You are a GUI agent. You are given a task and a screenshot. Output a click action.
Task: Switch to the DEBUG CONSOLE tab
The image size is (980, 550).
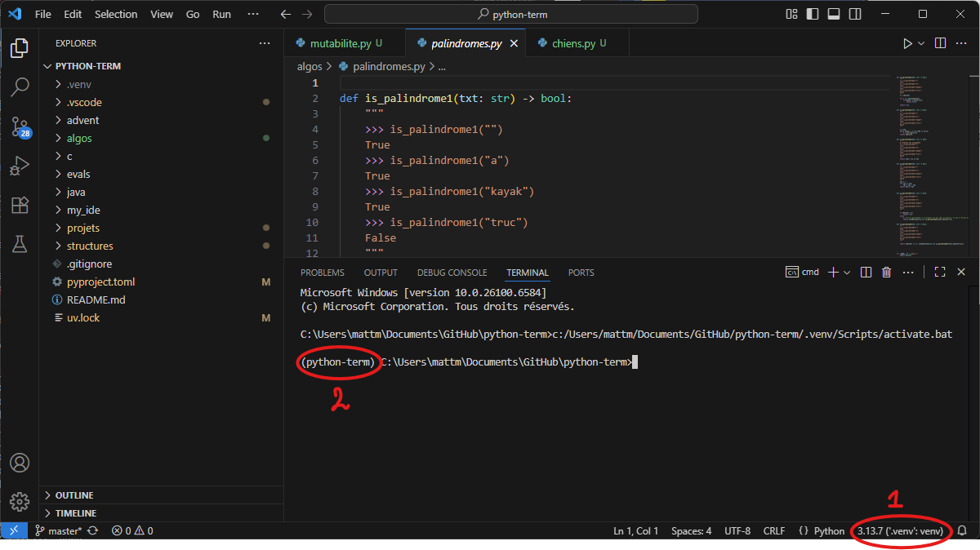pyautogui.click(x=452, y=273)
